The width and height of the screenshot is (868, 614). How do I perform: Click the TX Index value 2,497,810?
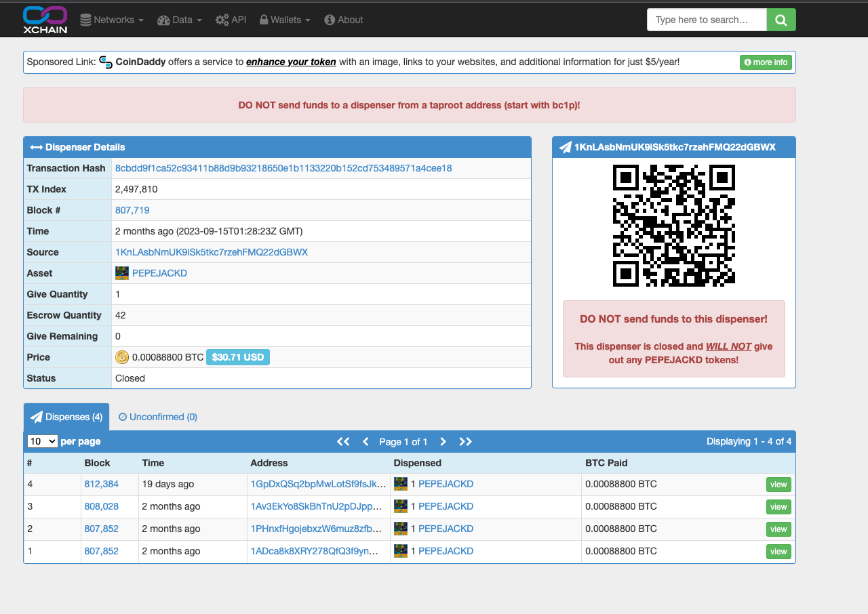coord(136,189)
